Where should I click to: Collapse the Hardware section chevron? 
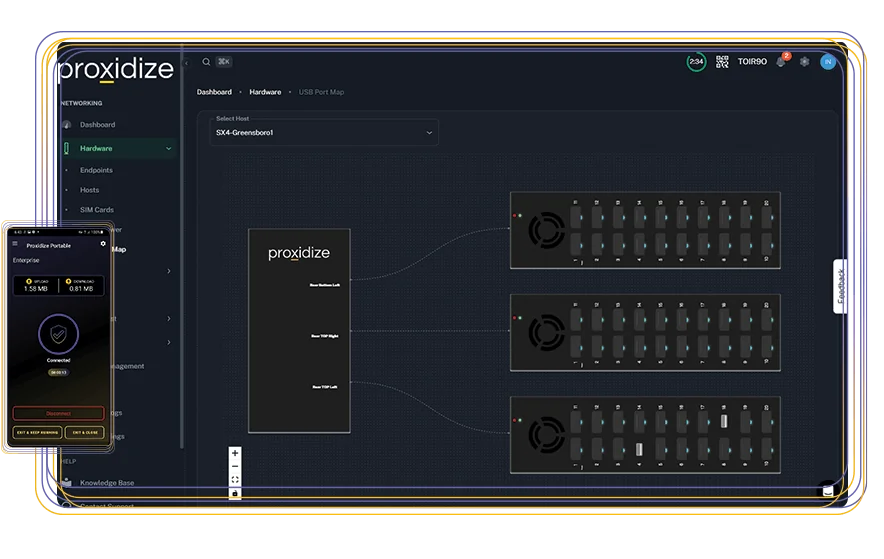tap(169, 148)
